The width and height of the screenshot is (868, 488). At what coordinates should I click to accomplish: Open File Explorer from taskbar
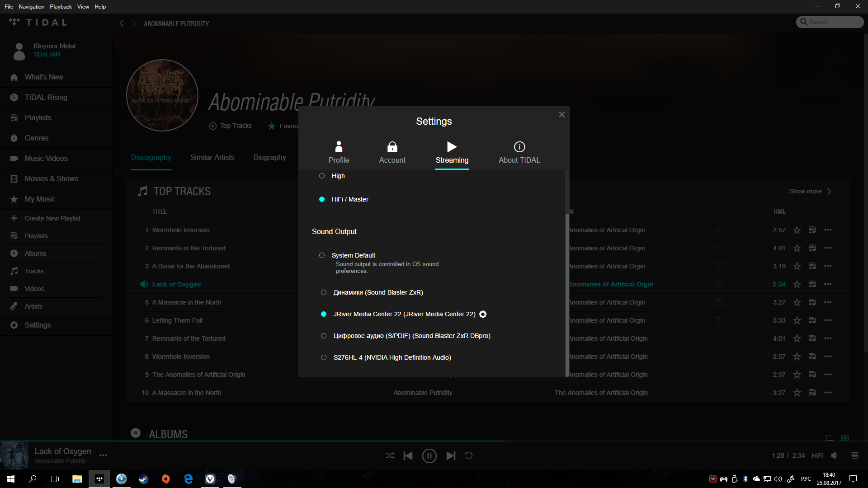click(x=77, y=479)
